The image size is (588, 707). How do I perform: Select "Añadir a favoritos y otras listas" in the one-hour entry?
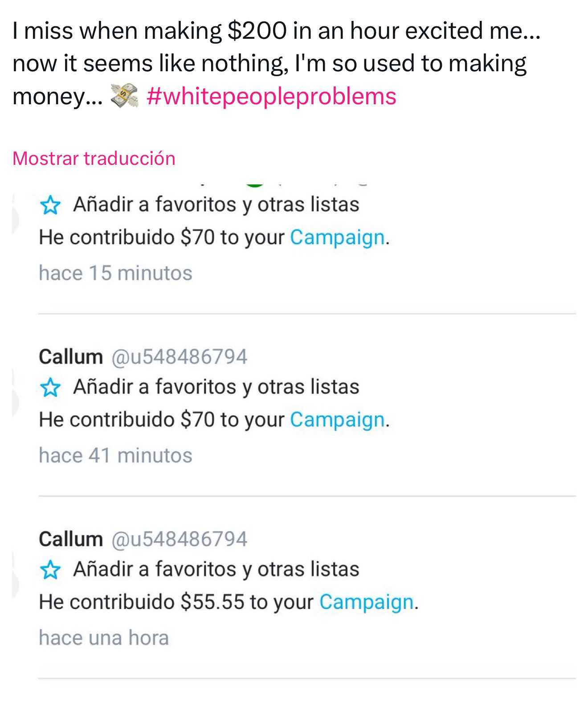point(216,569)
